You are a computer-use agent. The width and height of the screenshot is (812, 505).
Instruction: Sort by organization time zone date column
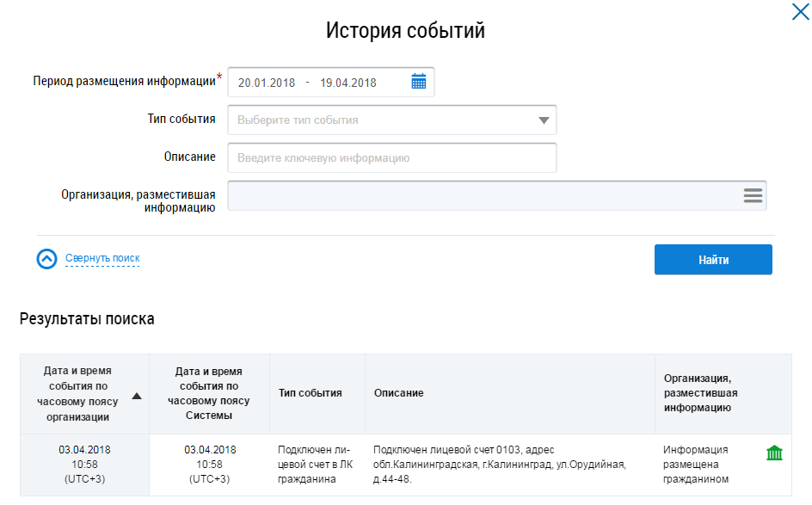tap(77, 393)
